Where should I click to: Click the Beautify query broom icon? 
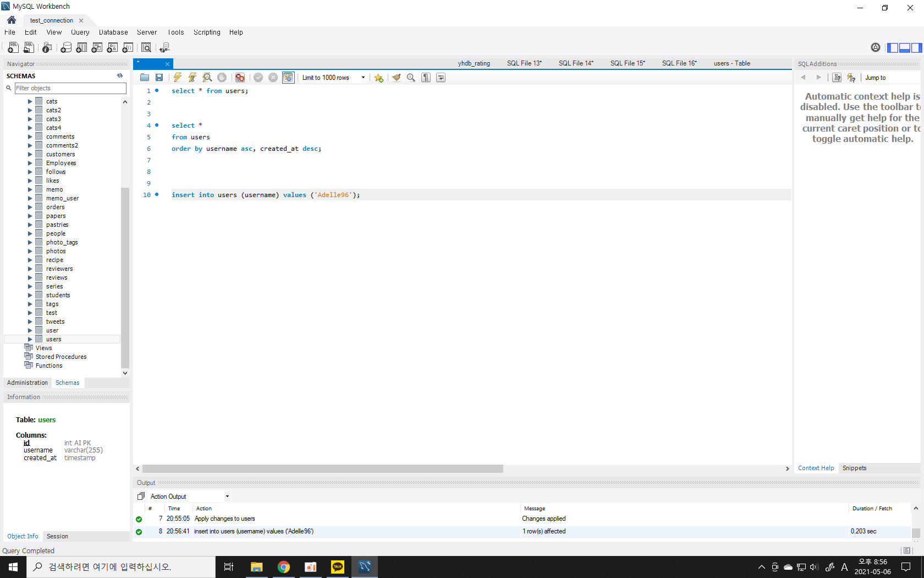pos(396,78)
